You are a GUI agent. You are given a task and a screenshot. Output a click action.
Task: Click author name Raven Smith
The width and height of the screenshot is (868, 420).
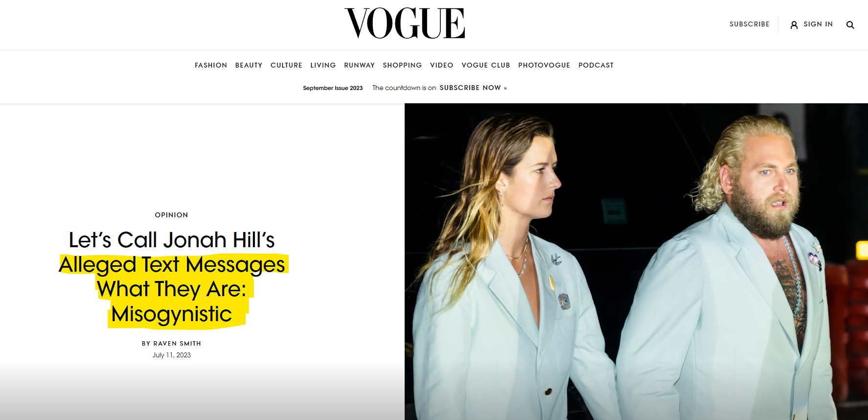(177, 344)
